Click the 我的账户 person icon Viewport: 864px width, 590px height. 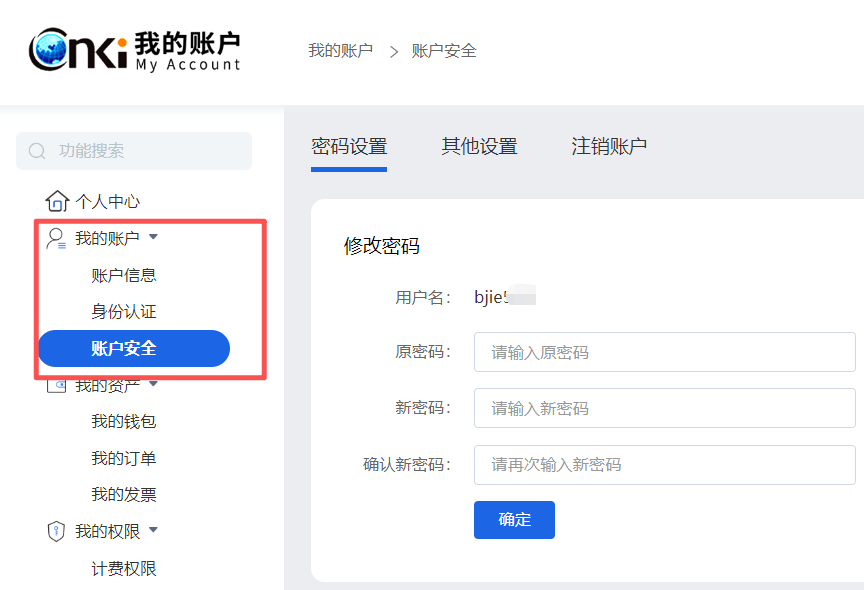tap(57, 238)
